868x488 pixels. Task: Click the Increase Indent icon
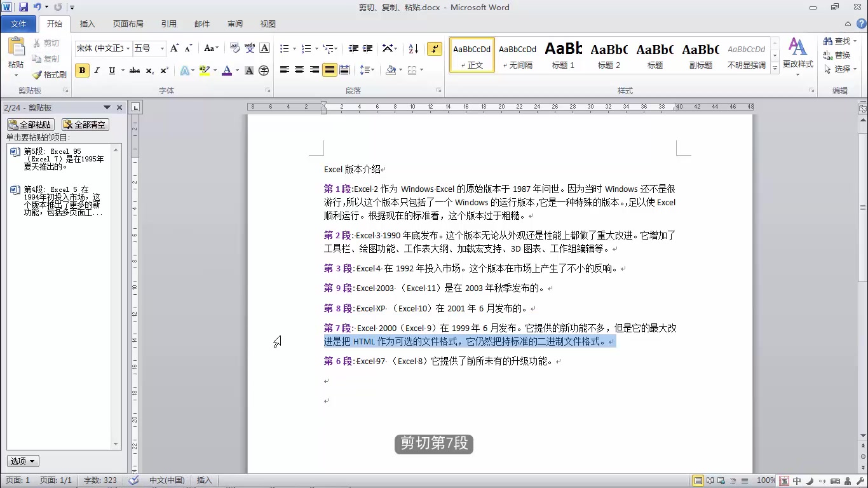coord(369,48)
